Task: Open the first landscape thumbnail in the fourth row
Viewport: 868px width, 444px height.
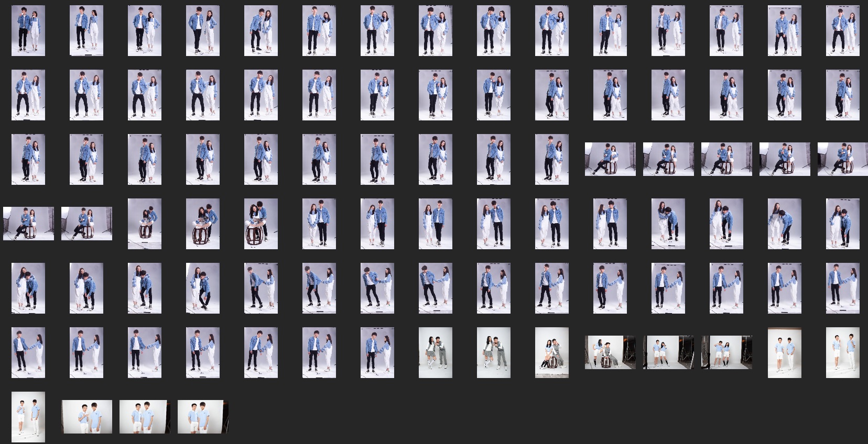Action: (28, 224)
